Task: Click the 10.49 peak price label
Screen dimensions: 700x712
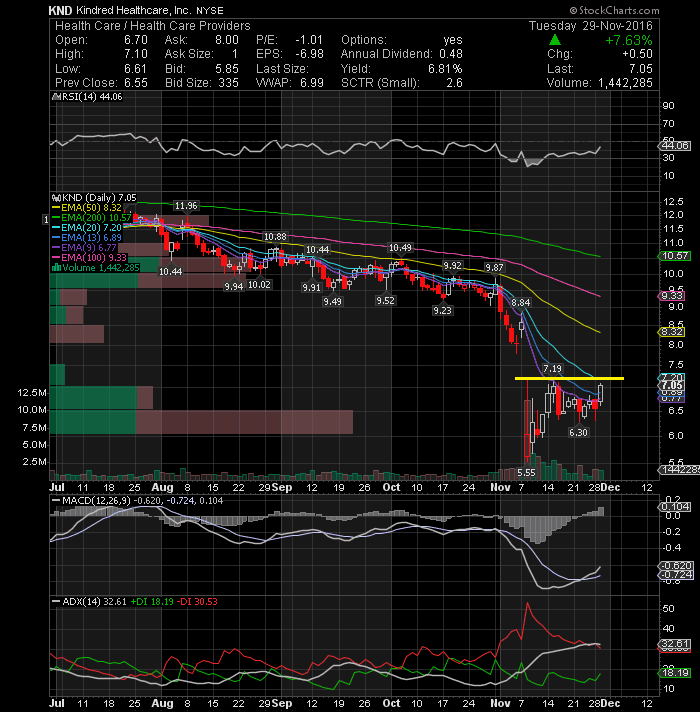Action: (x=400, y=247)
